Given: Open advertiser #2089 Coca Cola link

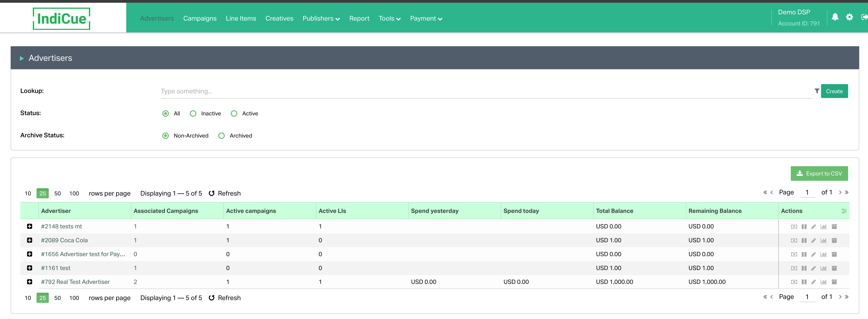Looking at the screenshot, I should click(x=64, y=240).
